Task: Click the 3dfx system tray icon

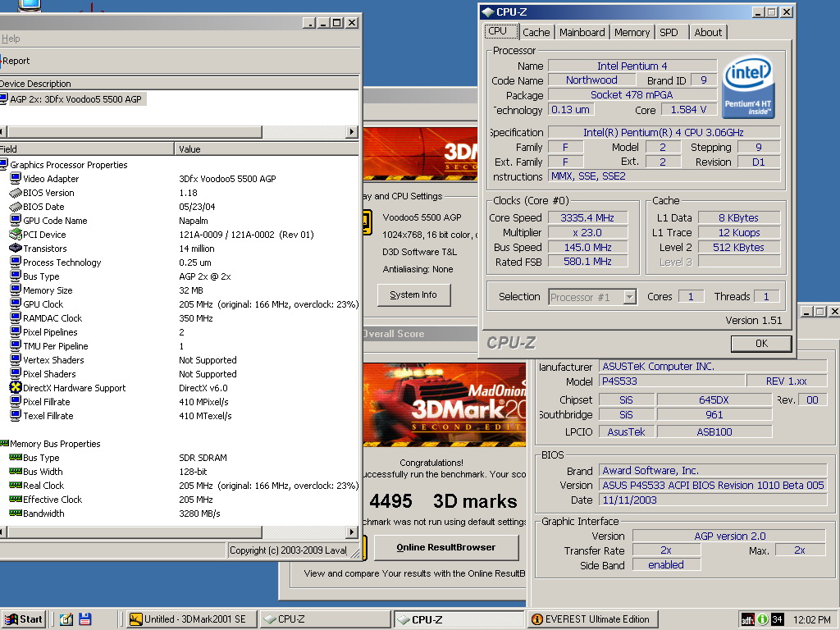Action: [x=747, y=620]
